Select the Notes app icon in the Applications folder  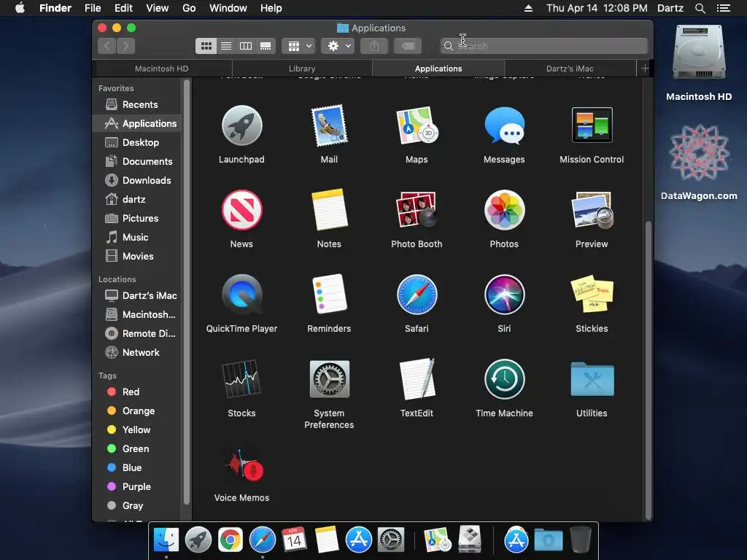pos(329,210)
